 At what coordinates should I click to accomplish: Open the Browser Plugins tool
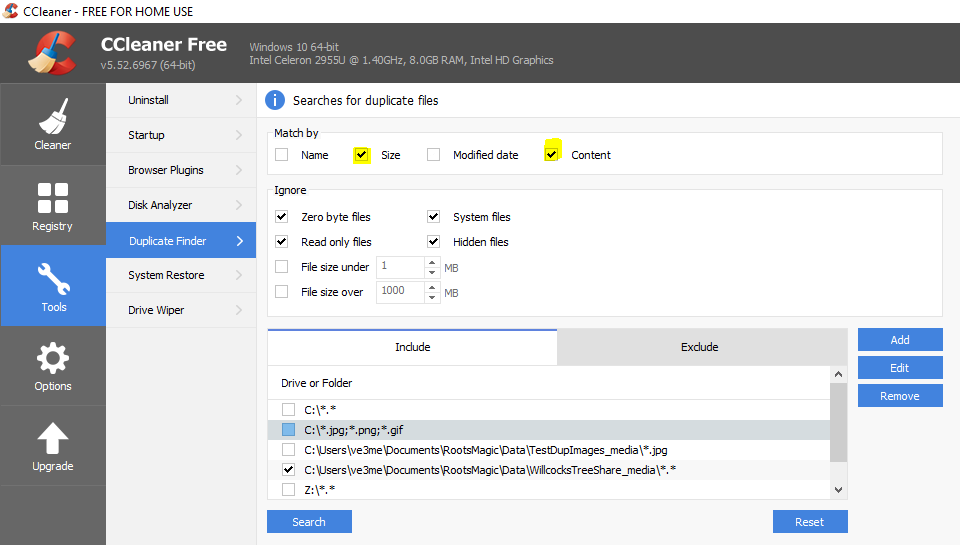[181, 170]
